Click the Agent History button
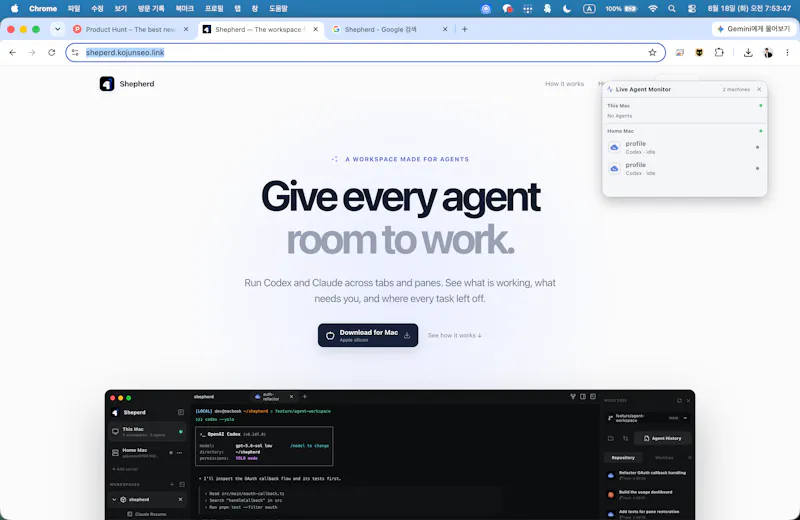Screen dimensions: 800x520 point(662,438)
